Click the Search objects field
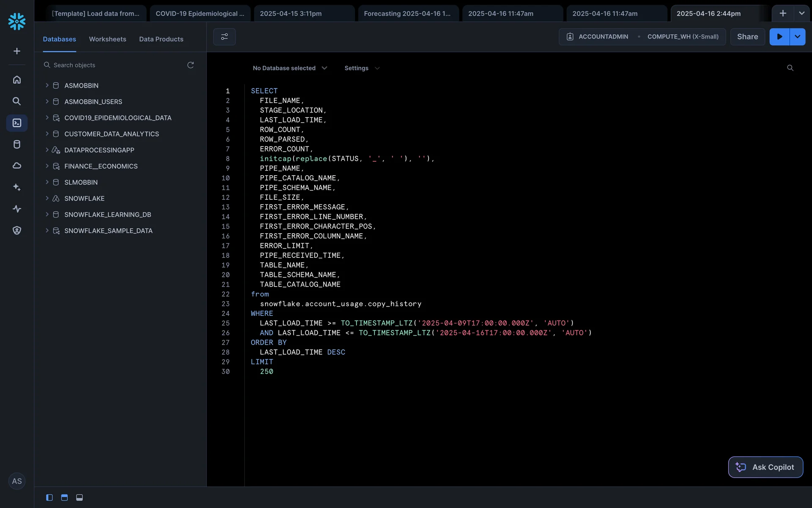Viewport: 812px width, 508px height. click(114, 65)
